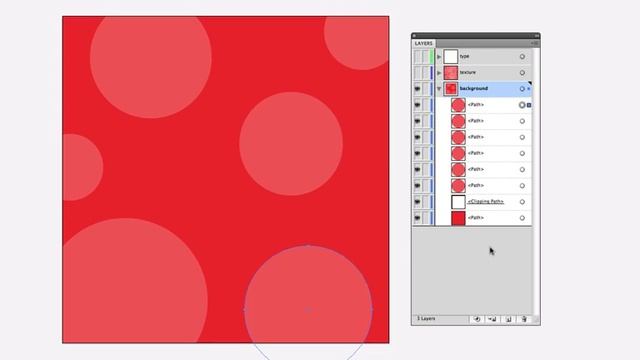
Task: Select the background layer name
Action: [473, 88]
